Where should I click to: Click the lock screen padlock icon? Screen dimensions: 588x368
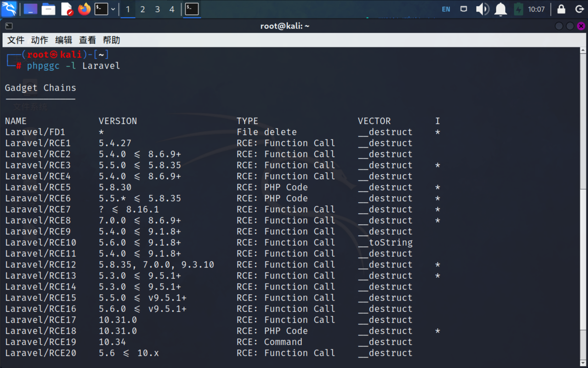tap(561, 10)
